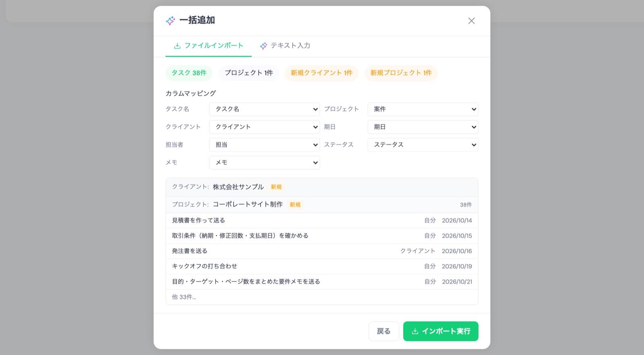The height and width of the screenshot is (355, 644).
Task: Open the 期日 column mapping dropdown
Action: 423,127
